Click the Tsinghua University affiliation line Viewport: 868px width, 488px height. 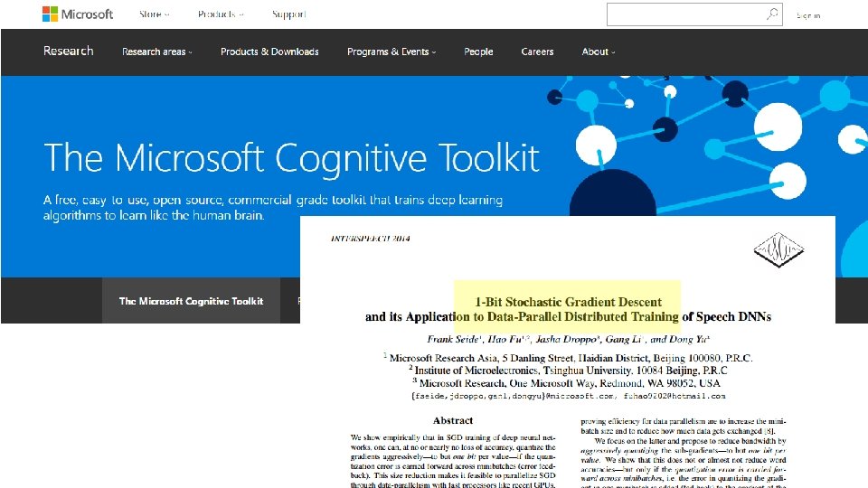pyautogui.click(x=568, y=371)
